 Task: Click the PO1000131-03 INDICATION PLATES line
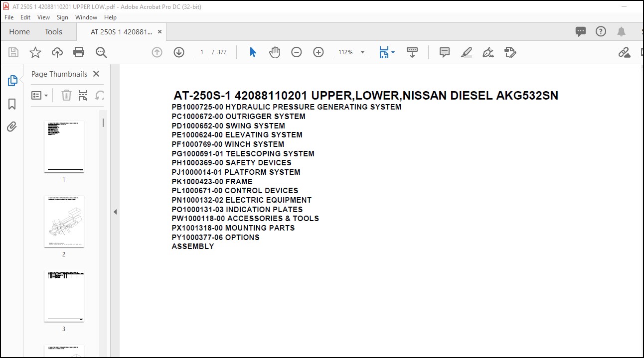[x=237, y=210]
